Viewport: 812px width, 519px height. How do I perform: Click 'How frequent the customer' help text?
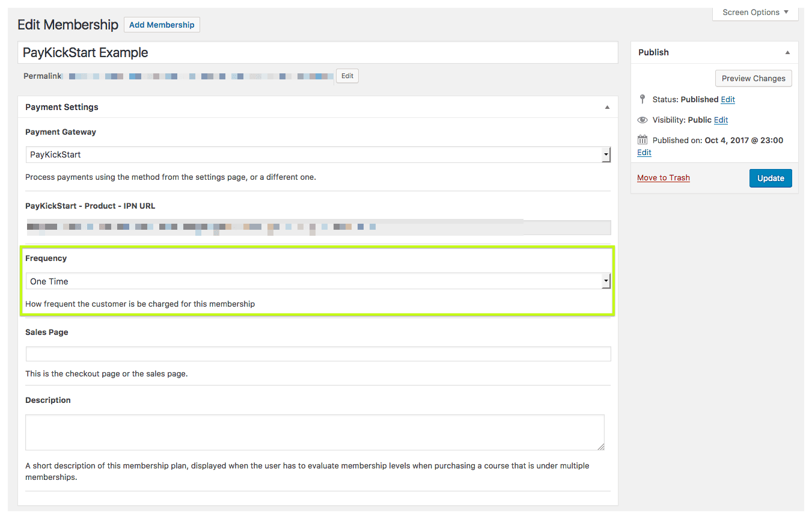[x=140, y=304]
